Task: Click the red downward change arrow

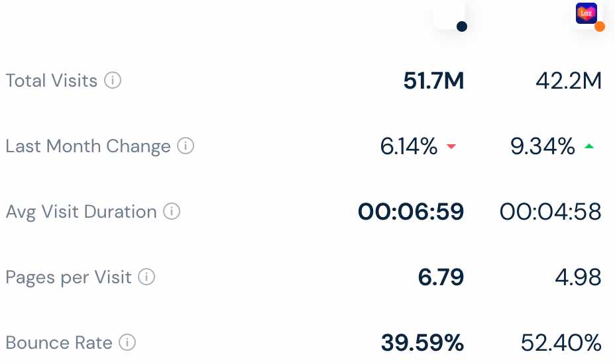Action: pos(451,146)
